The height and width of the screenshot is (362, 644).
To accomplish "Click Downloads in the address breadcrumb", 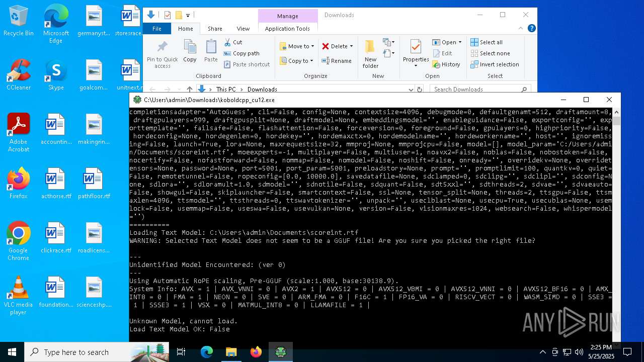I will tap(262, 89).
